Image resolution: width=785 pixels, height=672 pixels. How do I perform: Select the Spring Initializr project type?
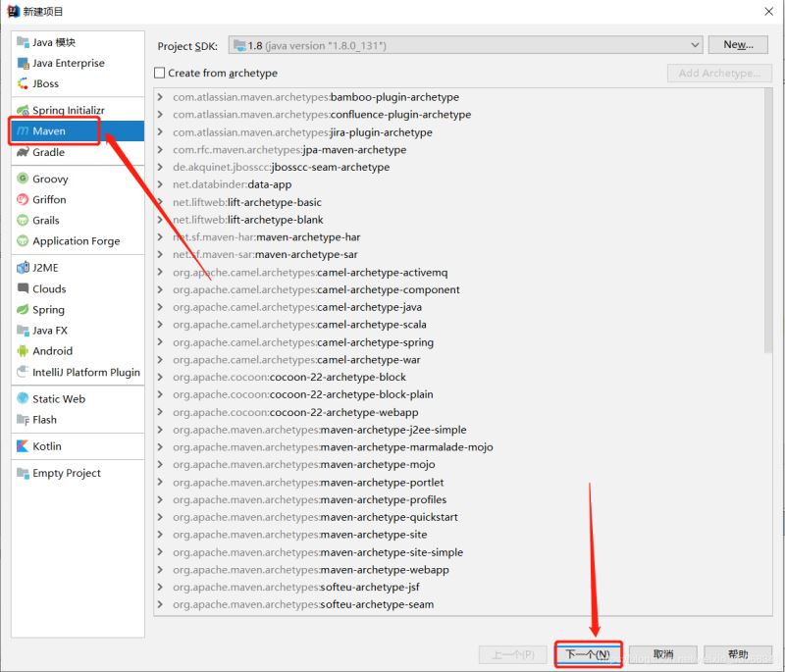coord(69,109)
